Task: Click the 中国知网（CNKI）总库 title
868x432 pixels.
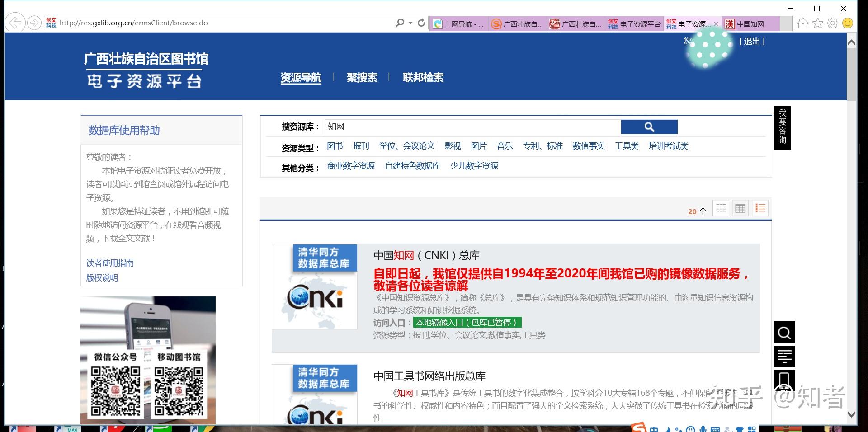Action: [426, 255]
